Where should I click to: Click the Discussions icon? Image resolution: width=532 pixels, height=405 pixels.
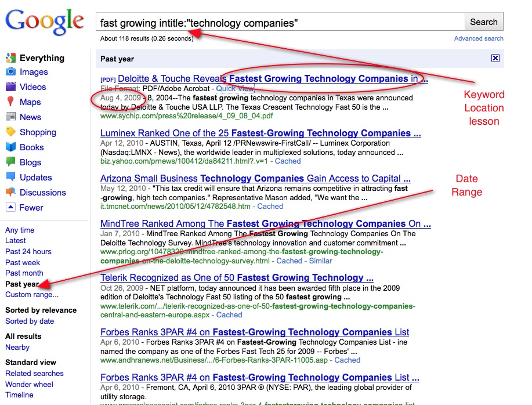(x=10, y=192)
